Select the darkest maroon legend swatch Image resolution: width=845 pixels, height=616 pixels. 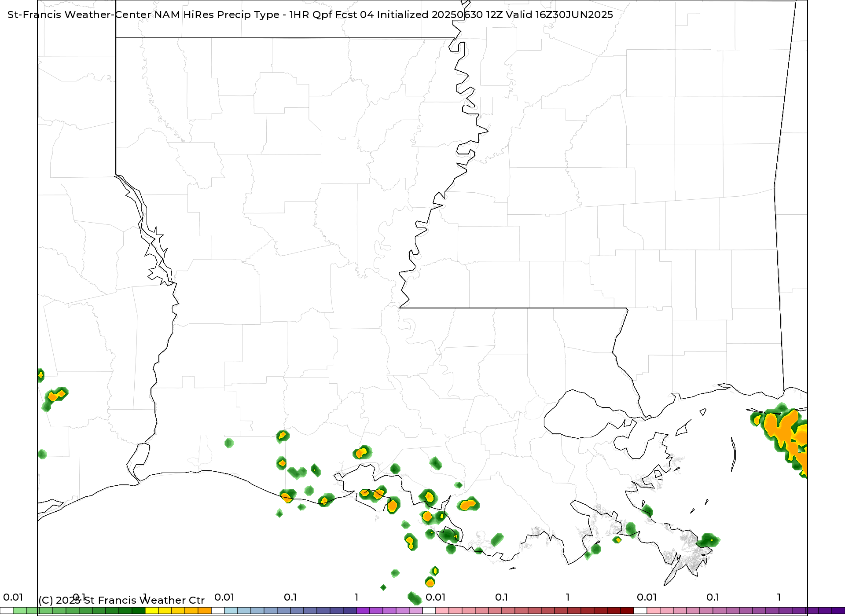click(x=627, y=611)
